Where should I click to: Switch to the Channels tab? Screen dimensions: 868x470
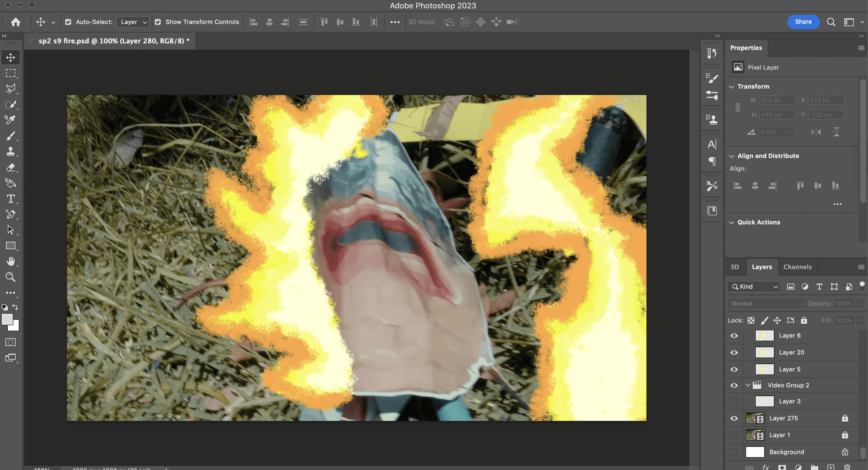[797, 267]
